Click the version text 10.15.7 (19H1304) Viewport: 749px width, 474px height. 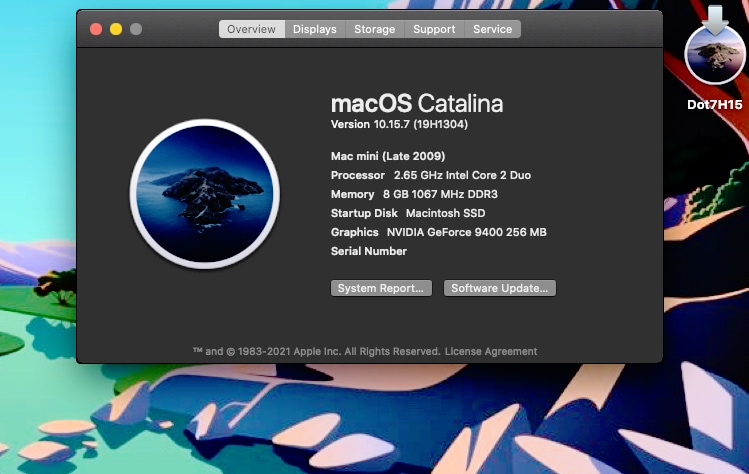point(399,124)
